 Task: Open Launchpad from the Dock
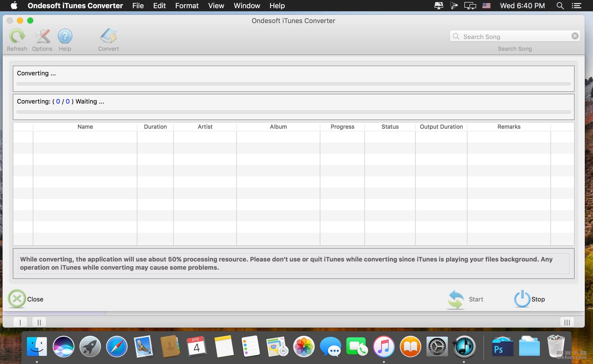90,347
